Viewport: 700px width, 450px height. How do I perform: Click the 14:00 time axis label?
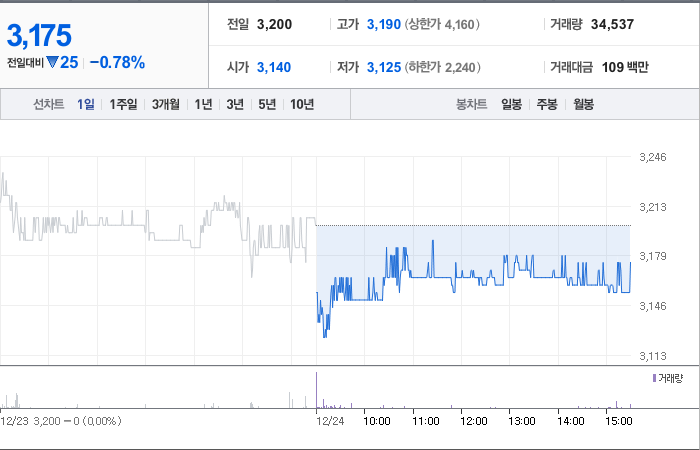click(x=571, y=421)
